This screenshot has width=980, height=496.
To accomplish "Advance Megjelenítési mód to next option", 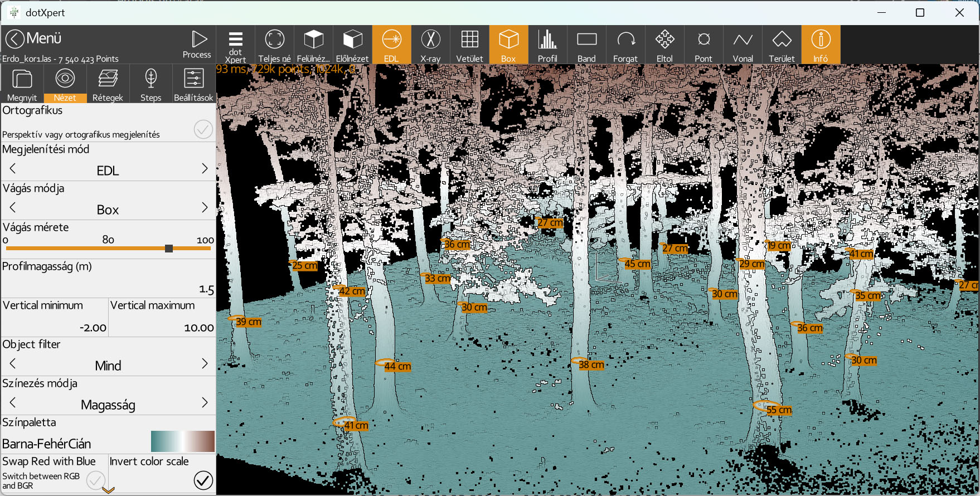I will (205, 169).
